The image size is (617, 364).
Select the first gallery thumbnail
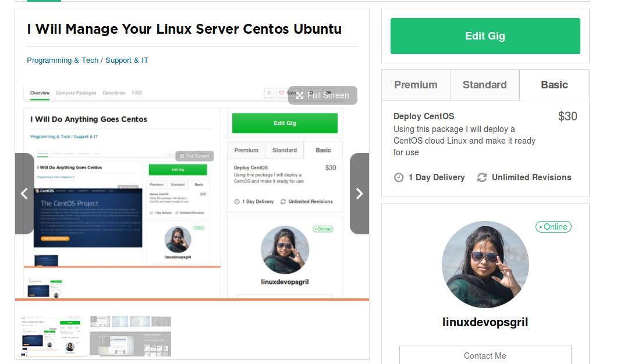pos(53,336)
